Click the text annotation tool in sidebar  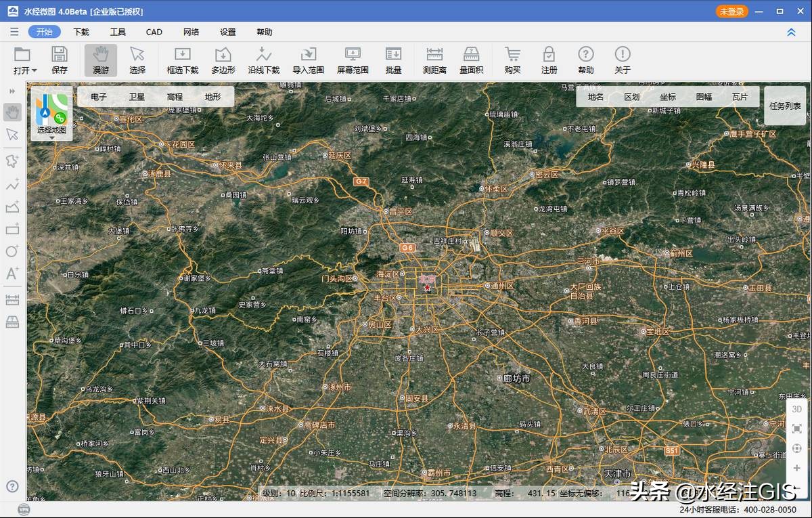point(12,274)
